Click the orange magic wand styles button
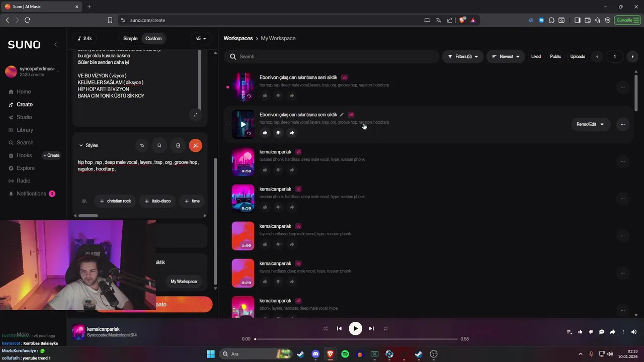644x362 pixels. [196, 145]
